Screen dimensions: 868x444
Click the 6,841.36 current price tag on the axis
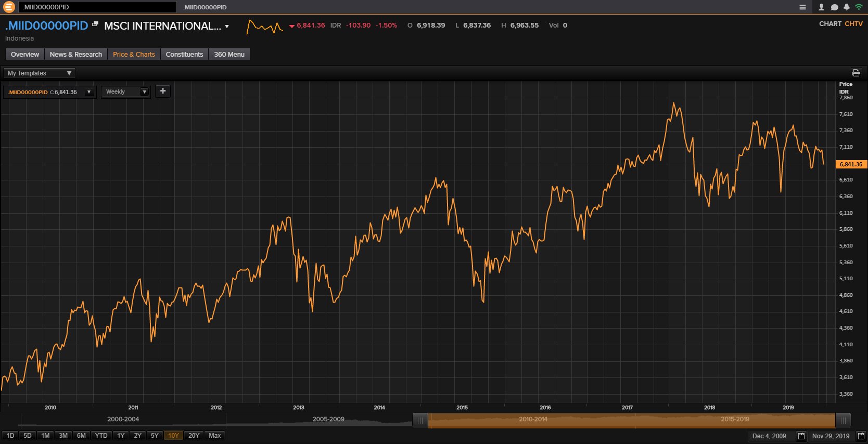pos(851,164)
